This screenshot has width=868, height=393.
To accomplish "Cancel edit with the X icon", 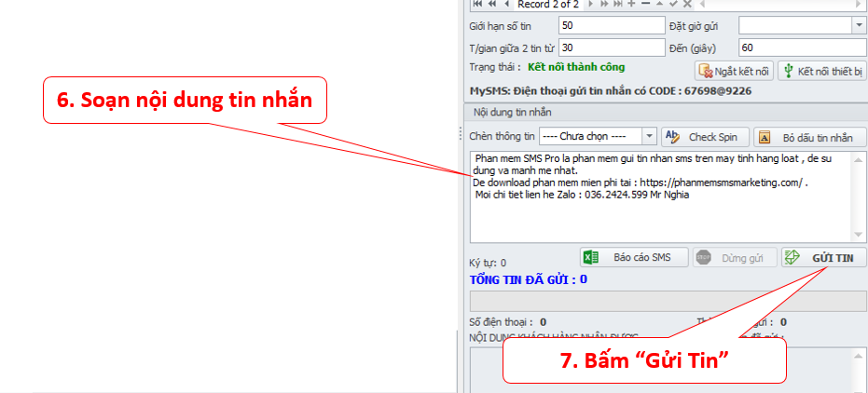I will tap(687, 4).
